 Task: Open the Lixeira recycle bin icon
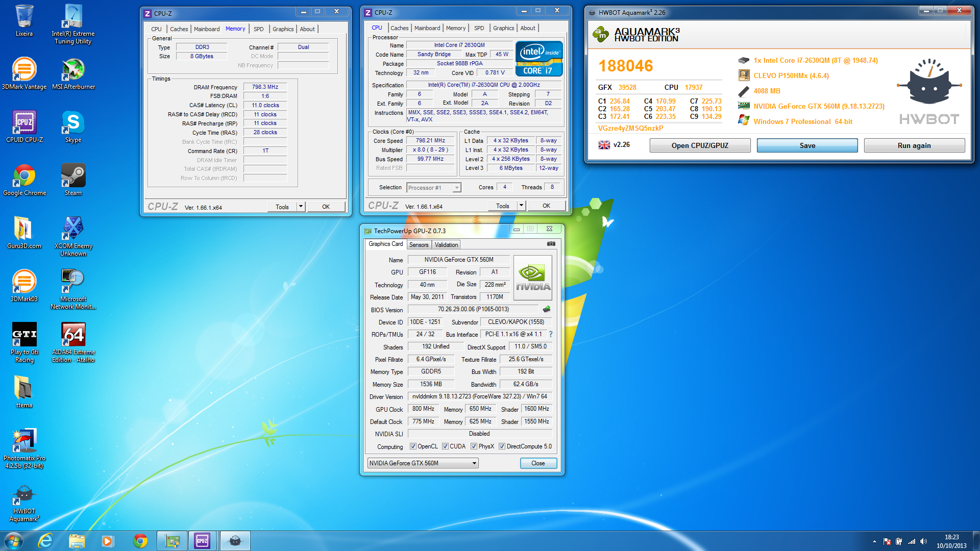tap(24, 21)
